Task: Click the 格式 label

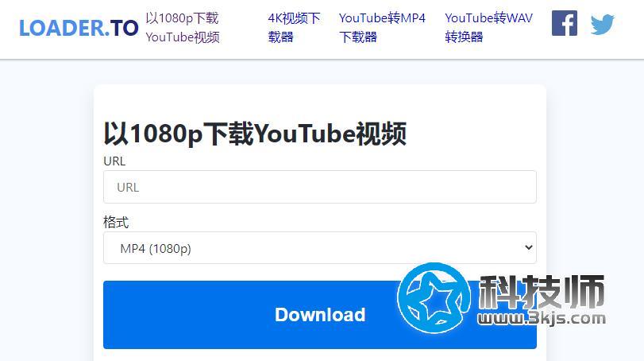Action: 116,223
